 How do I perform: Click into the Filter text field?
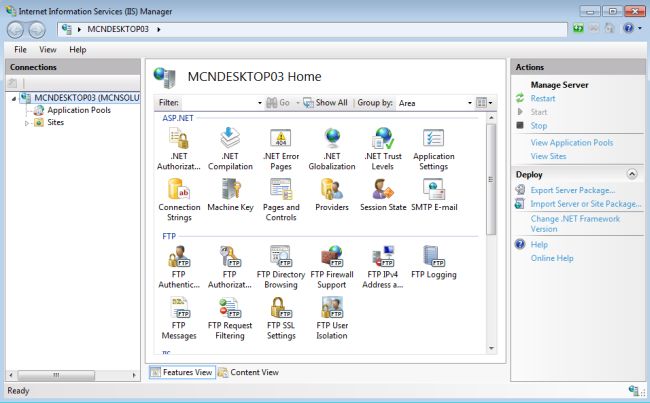[x=218, y=103]
